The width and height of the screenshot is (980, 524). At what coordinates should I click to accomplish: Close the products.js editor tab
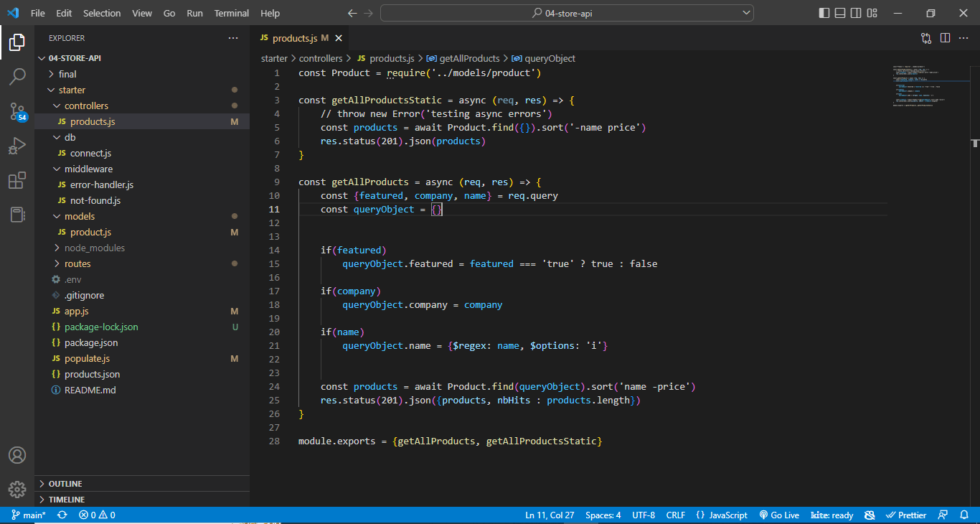[339, 38]
